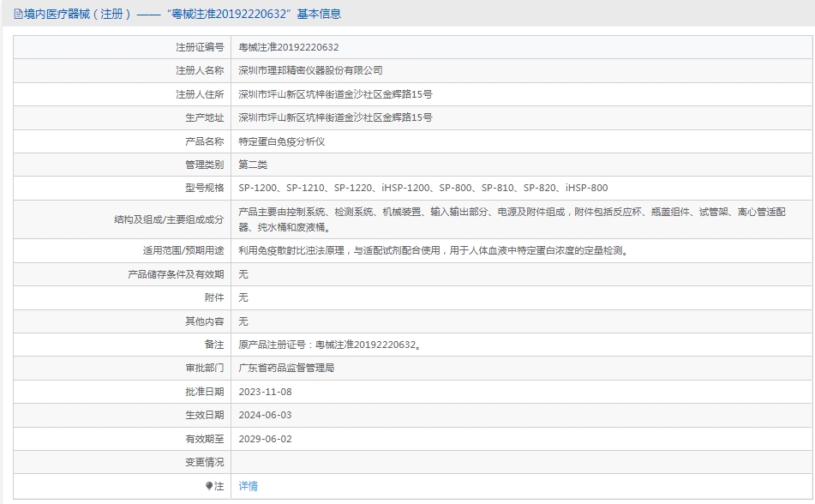This screenshot has width=815, height=504.
Task: Open the 详情 link
Action: [x=248, y=486]
